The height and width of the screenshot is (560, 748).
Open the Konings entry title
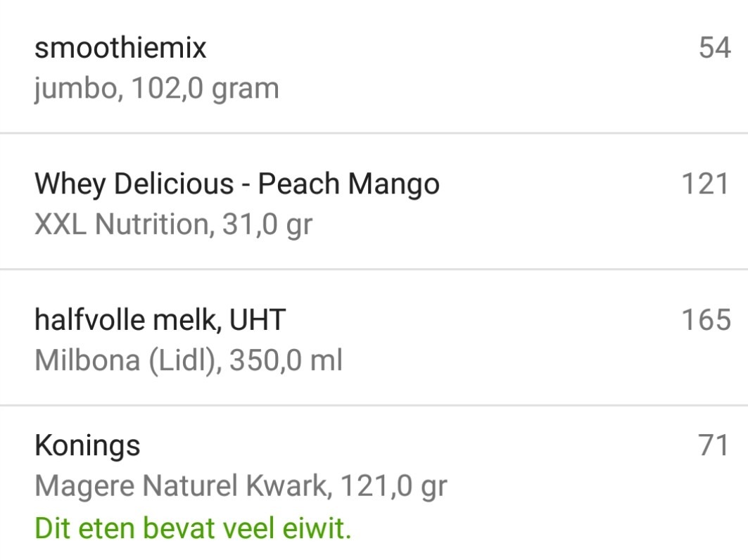click(x=87, y=445)
